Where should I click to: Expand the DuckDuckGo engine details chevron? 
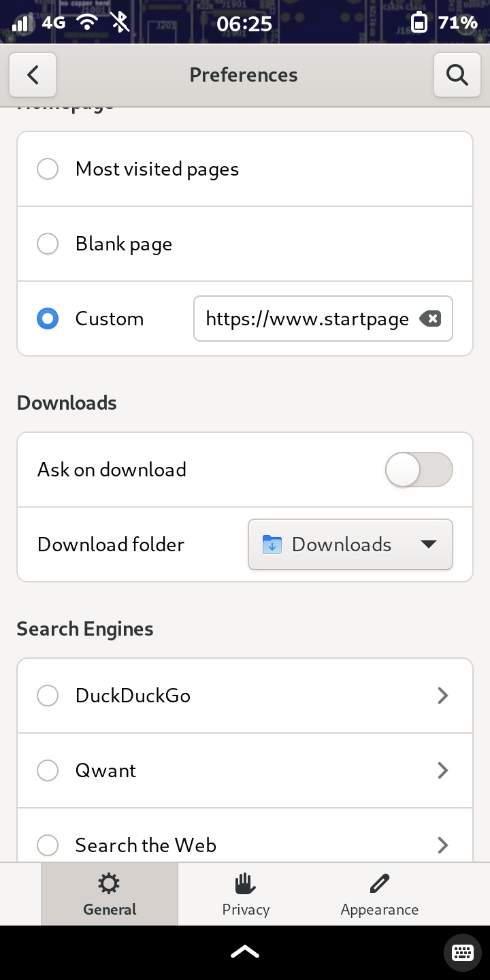tap(443, 696)
